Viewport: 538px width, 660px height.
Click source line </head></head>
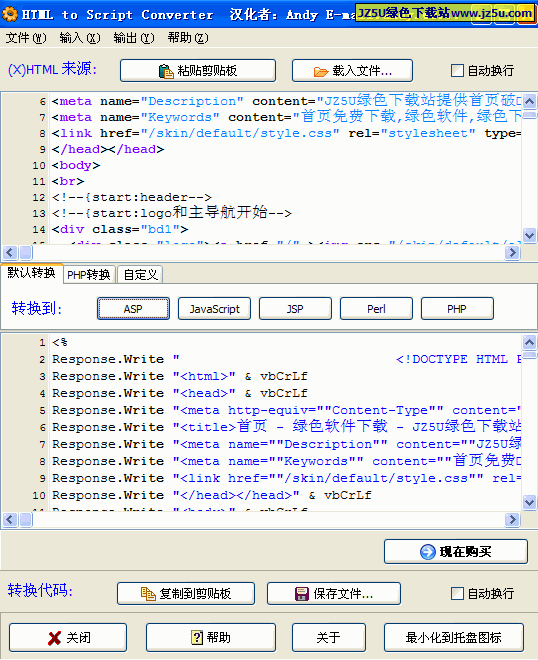click(x=108, y=149)
